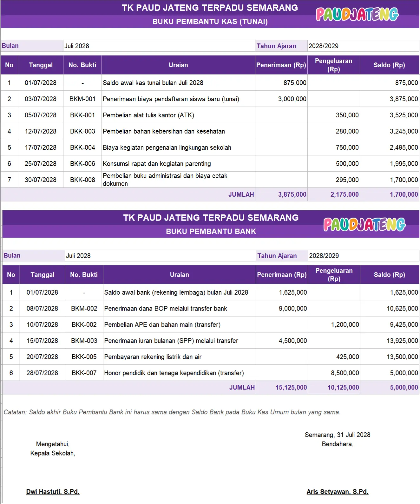Screen dimensions: 420x504
Task: Click pengeluaran amount 350,000
Action: click(x=334, y=115)
